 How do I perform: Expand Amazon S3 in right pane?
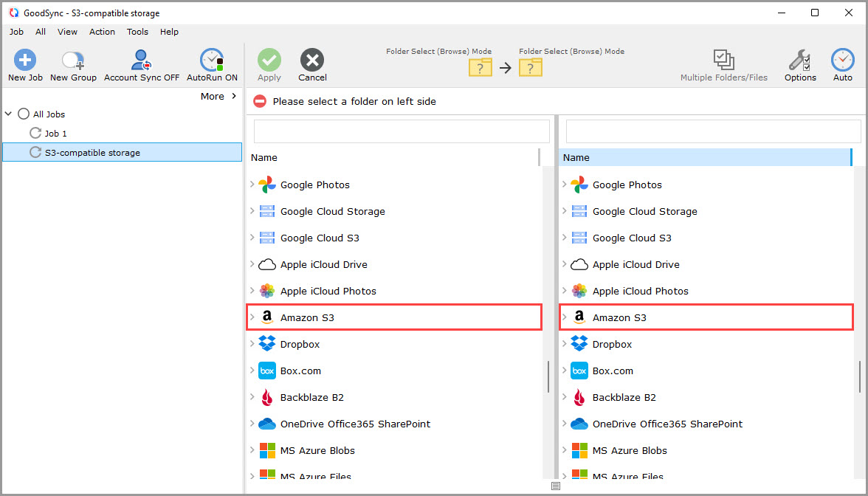(x=565, y=317)
